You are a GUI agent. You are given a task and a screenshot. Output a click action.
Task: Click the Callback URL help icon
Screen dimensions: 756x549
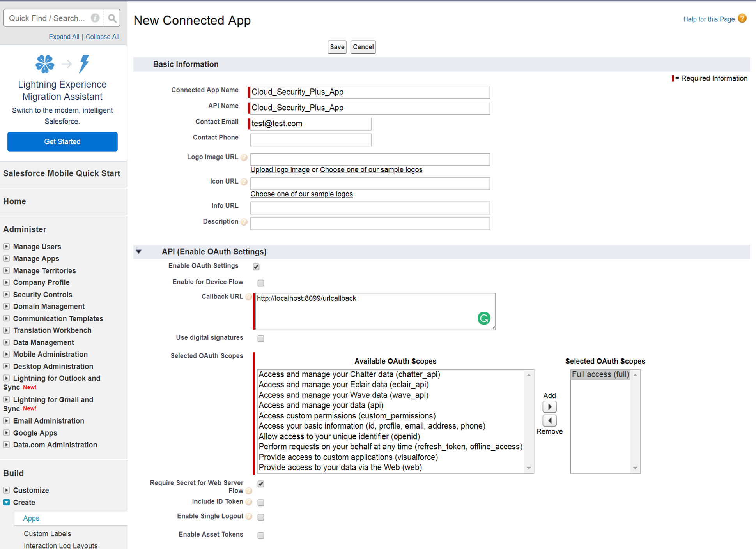248,297
